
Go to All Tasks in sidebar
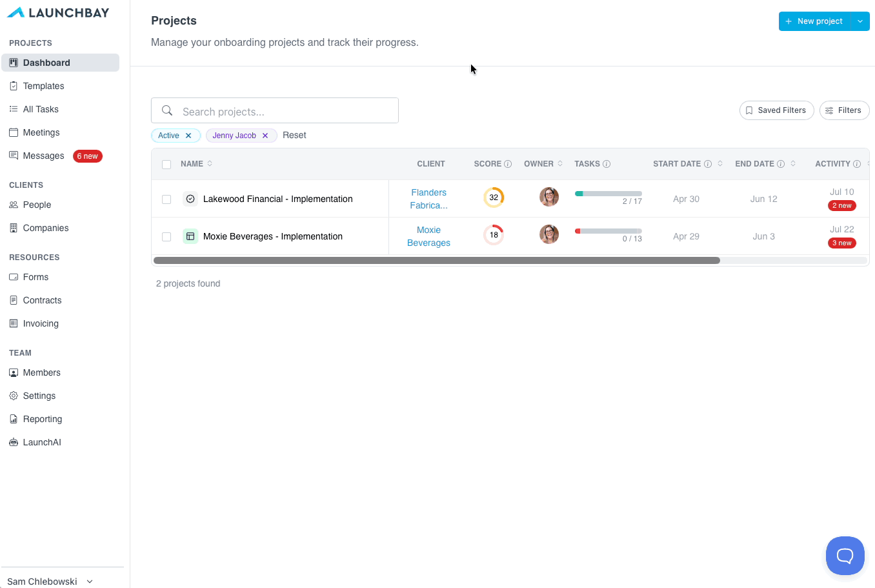pos(41,109)
